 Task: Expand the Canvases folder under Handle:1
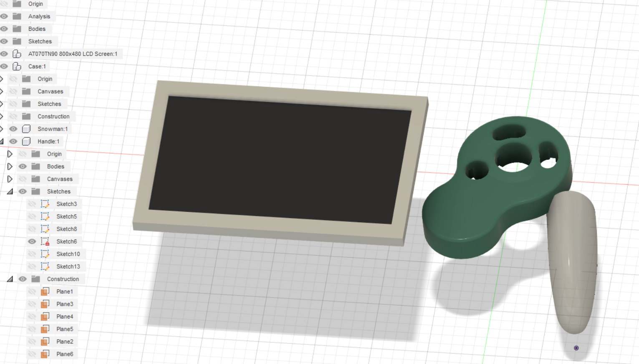[x=10, y=179]
